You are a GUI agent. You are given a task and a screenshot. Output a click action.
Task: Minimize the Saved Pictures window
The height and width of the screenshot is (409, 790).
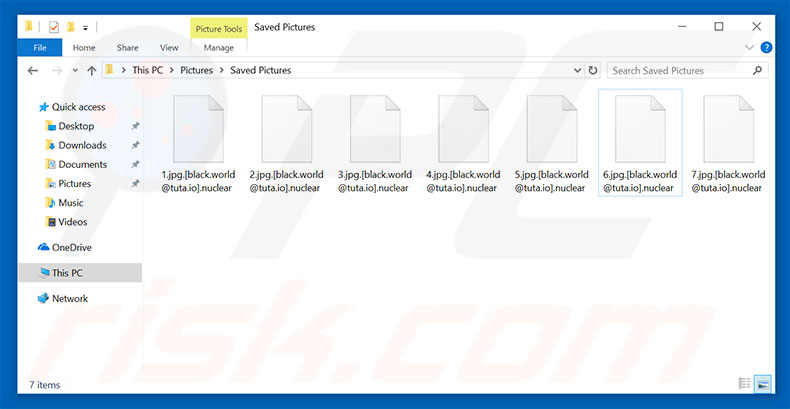(682, 27)
